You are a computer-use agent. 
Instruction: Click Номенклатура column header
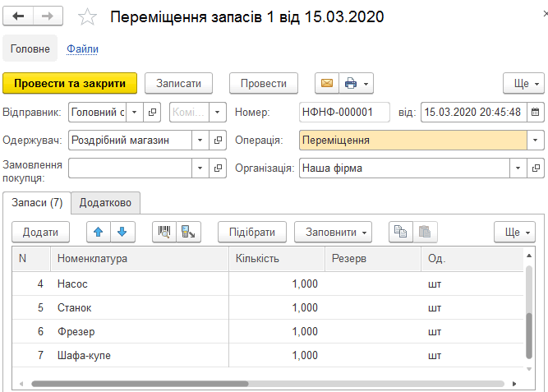click(x=140, y=259)
